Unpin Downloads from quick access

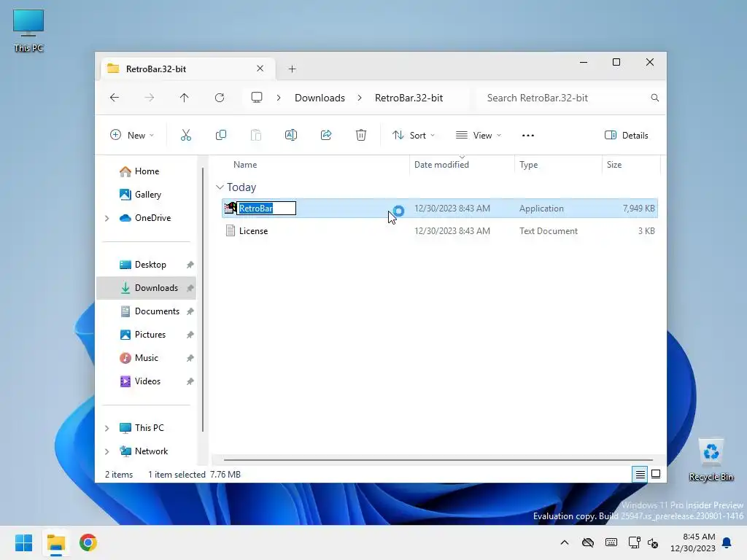(190, 288)
